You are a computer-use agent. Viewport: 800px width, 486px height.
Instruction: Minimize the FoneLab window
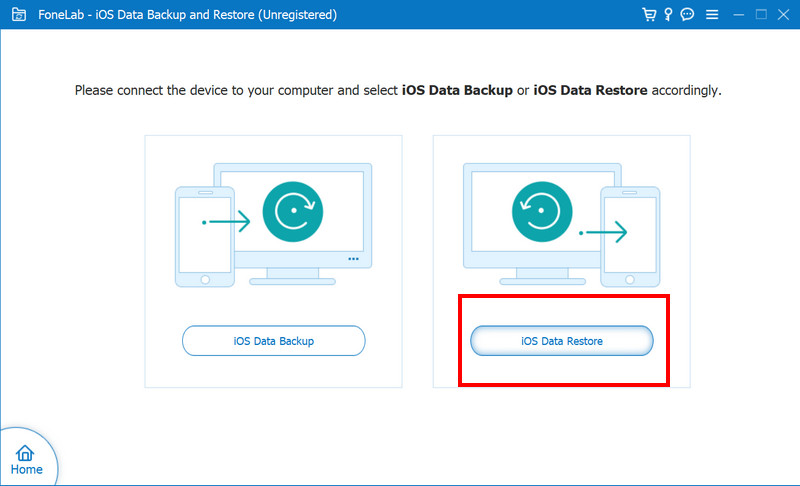point(738,15)
